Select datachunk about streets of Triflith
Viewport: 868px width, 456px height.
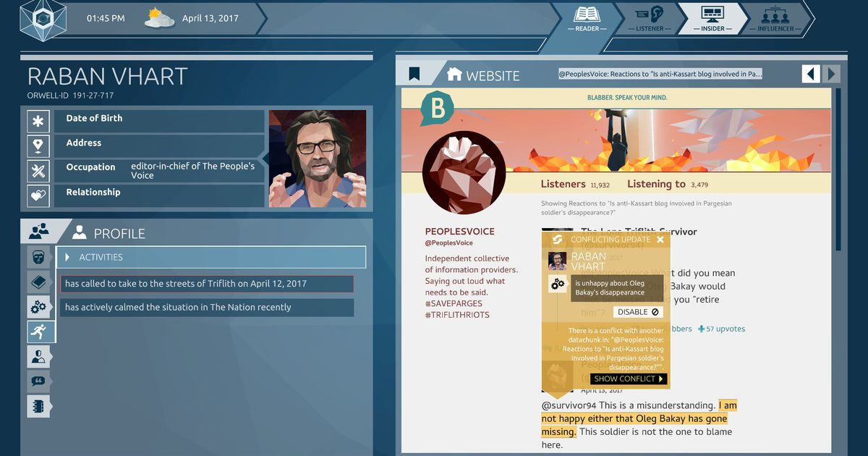[207, 284]
